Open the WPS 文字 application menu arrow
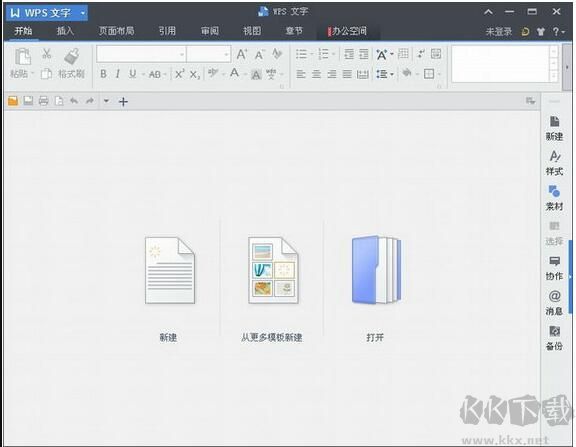The image size is (576, 447). (83, 13)
